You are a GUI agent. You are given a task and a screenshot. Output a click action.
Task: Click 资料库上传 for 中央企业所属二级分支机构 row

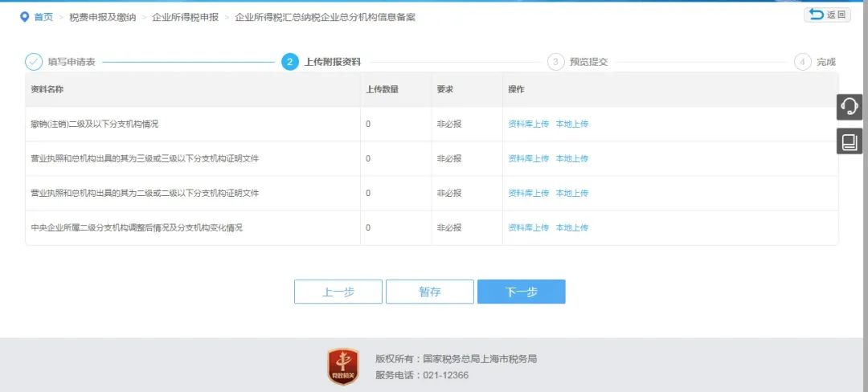pos(529,228)
